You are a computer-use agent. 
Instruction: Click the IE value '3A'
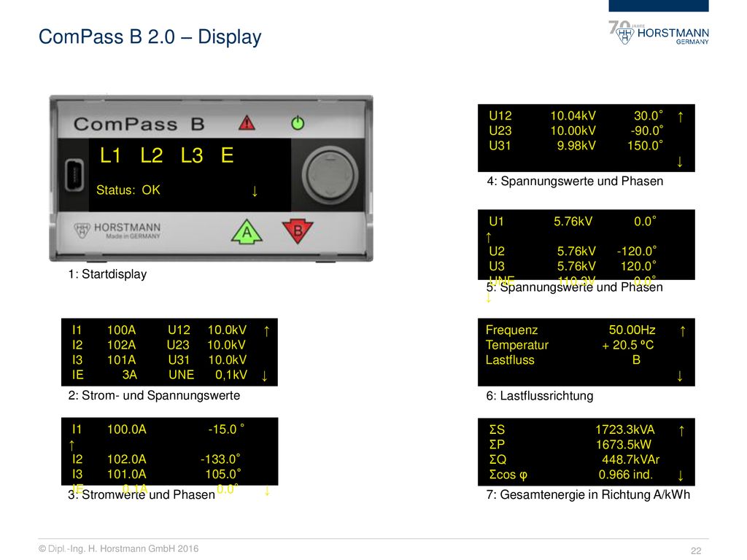click(x=130, y=375)
